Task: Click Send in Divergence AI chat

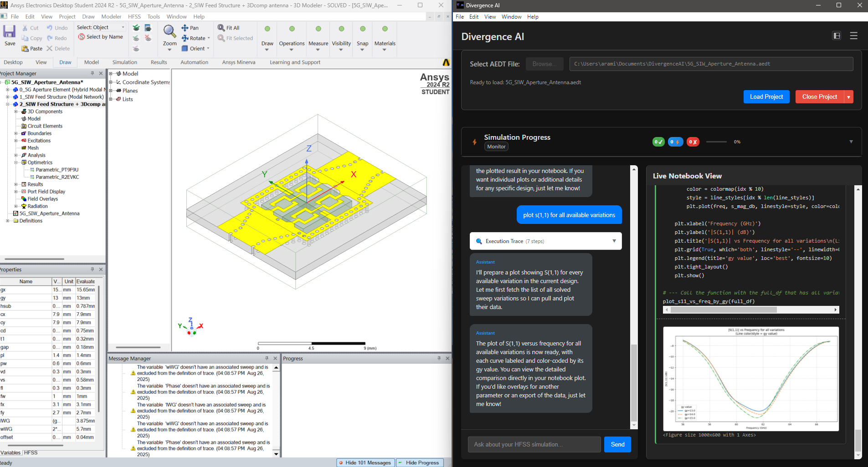Action: tap(617, 444)
